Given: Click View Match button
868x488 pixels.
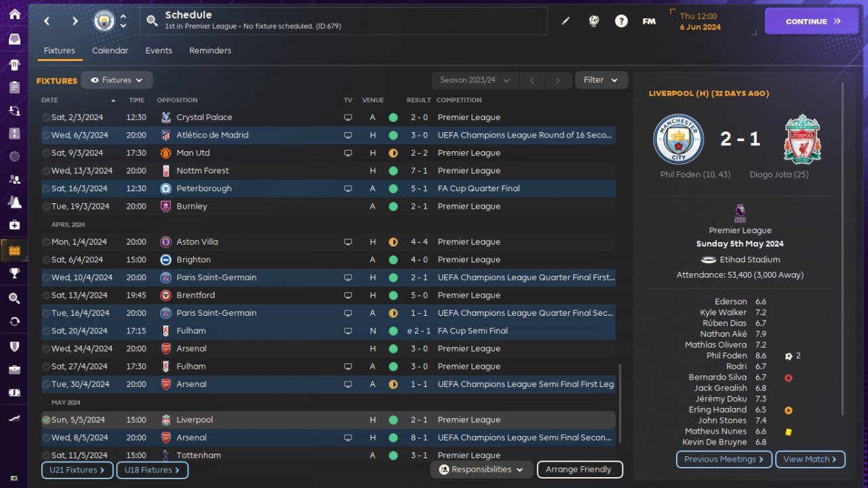Looking at the screenshot, I should coord(810,459).
